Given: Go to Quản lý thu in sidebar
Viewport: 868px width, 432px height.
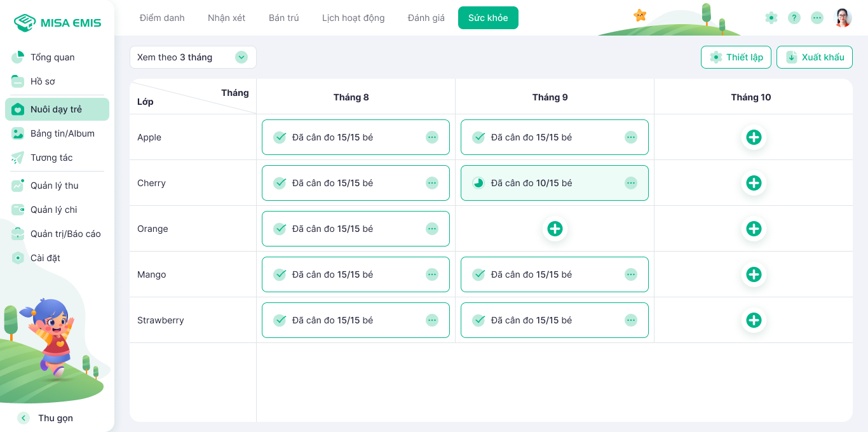Looking at the screenshot, I should pos(54,186).
